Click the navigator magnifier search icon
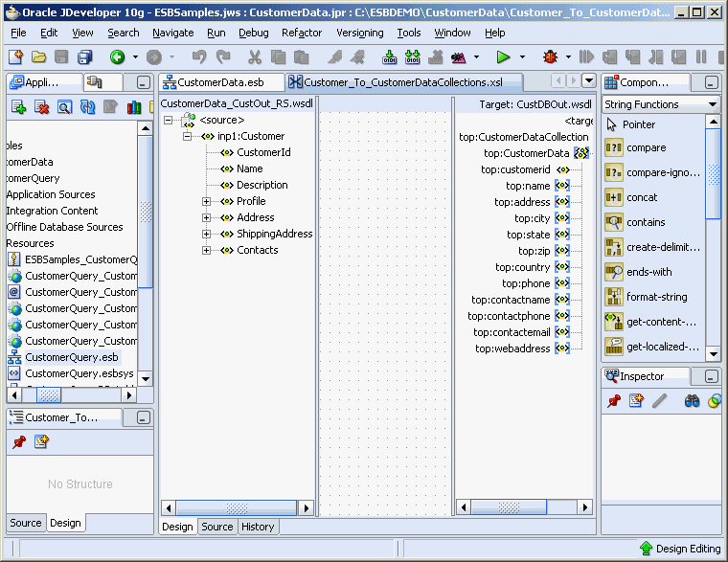 tap(64, 107)
